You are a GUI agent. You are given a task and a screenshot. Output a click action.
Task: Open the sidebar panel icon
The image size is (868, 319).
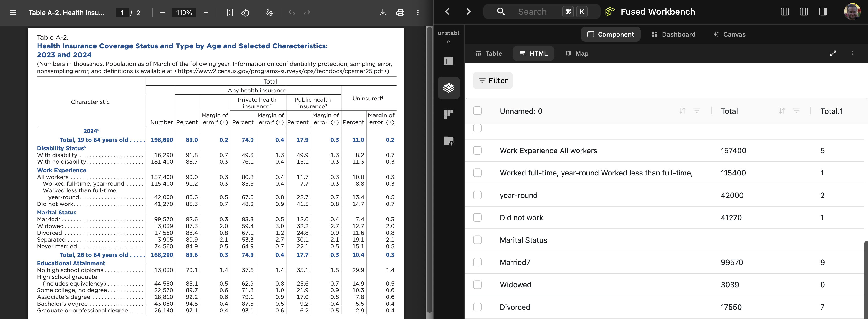point(449,61)
